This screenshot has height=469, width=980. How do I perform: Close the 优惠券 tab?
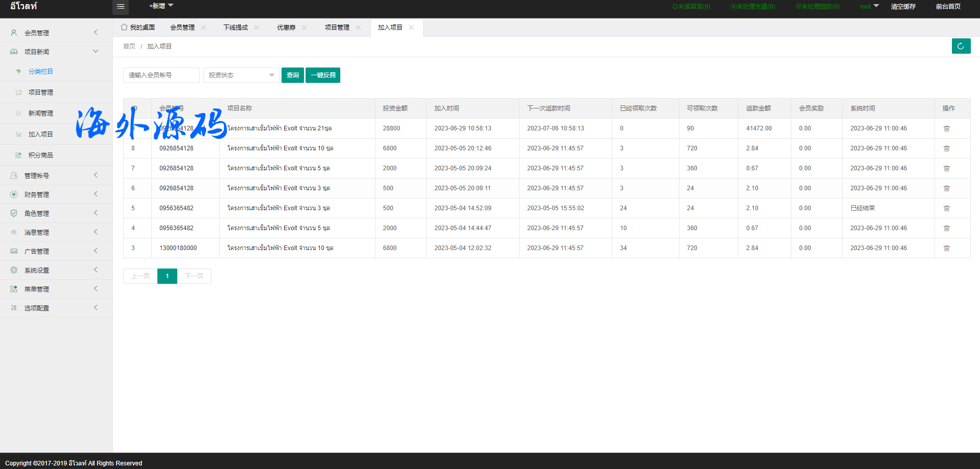[x=305, y=28]
